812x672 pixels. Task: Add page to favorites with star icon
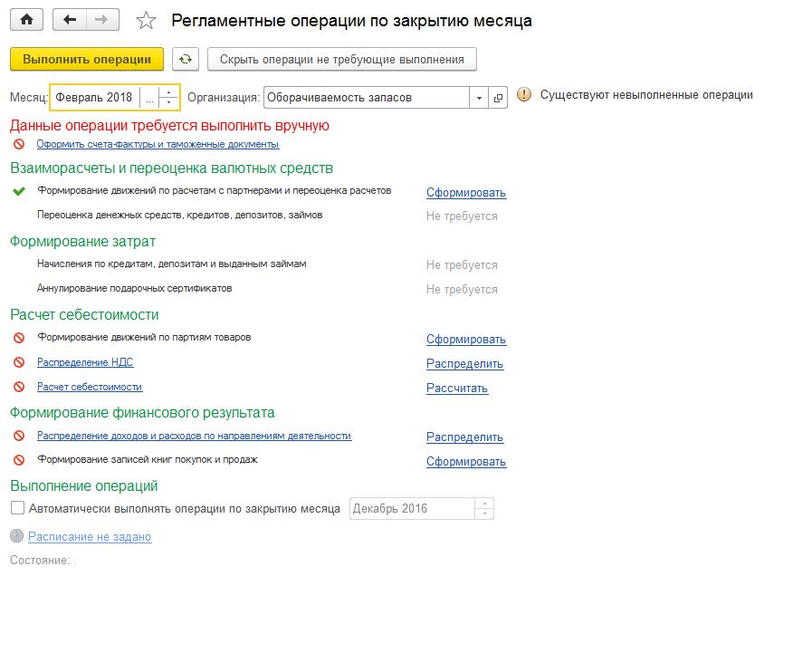click(145, 20)
